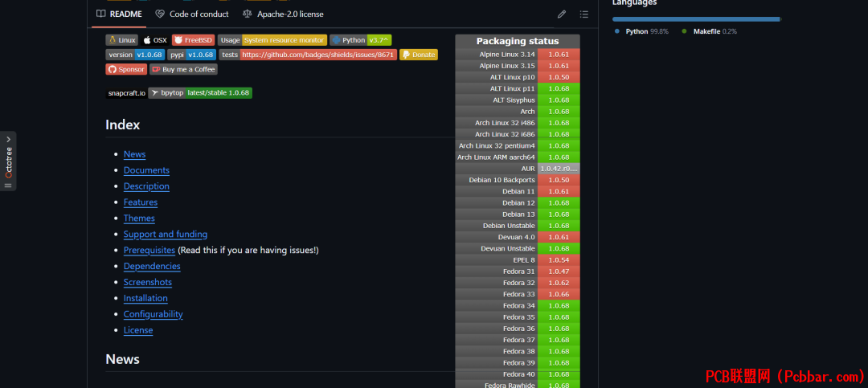Click the Octotree menu handle icon
This screenshot has height=388, width=868.
[8, 186]
